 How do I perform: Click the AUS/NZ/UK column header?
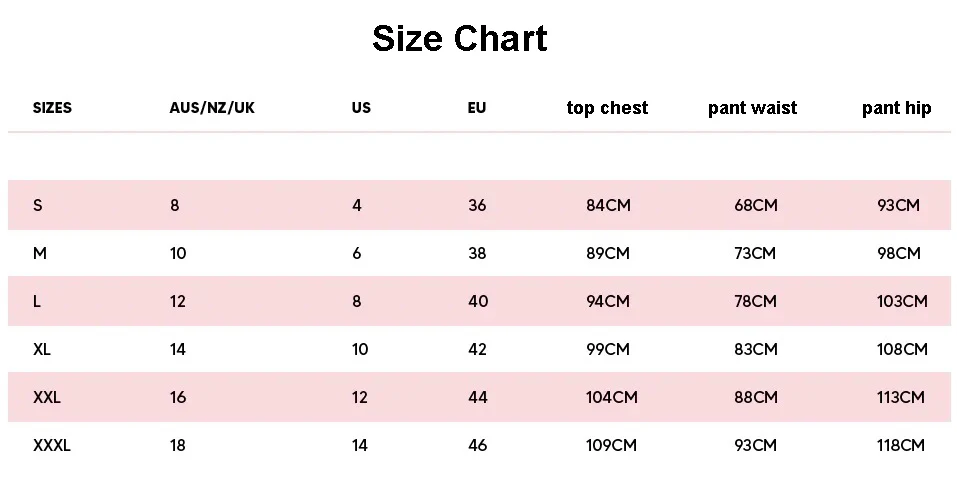[x=212, y=108]
